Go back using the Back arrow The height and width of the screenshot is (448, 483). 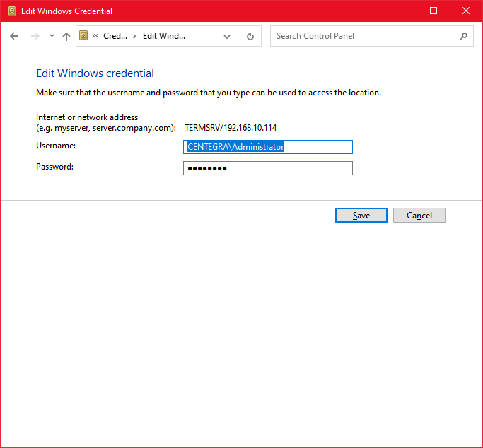[x=14, y=36]
